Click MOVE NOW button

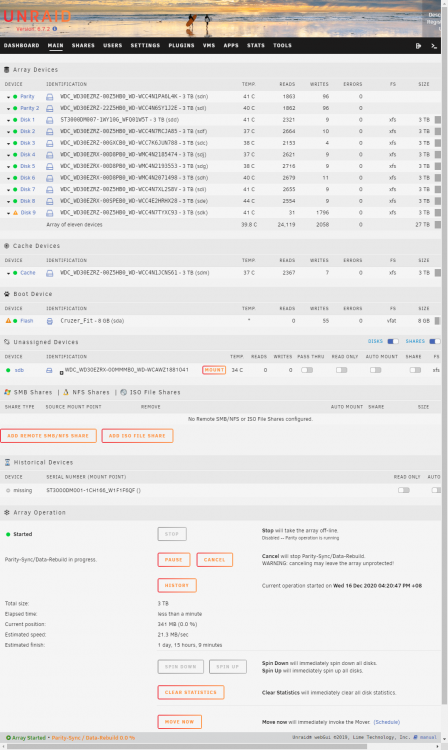(179, 722)
